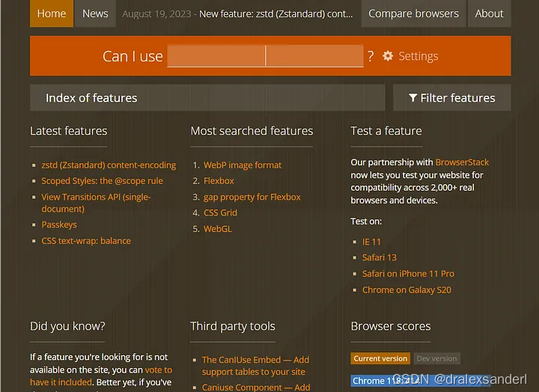Switch to Dev version browser scores
Image resolution: width=539 pixels, height=392 pixels.
[437, 358]
